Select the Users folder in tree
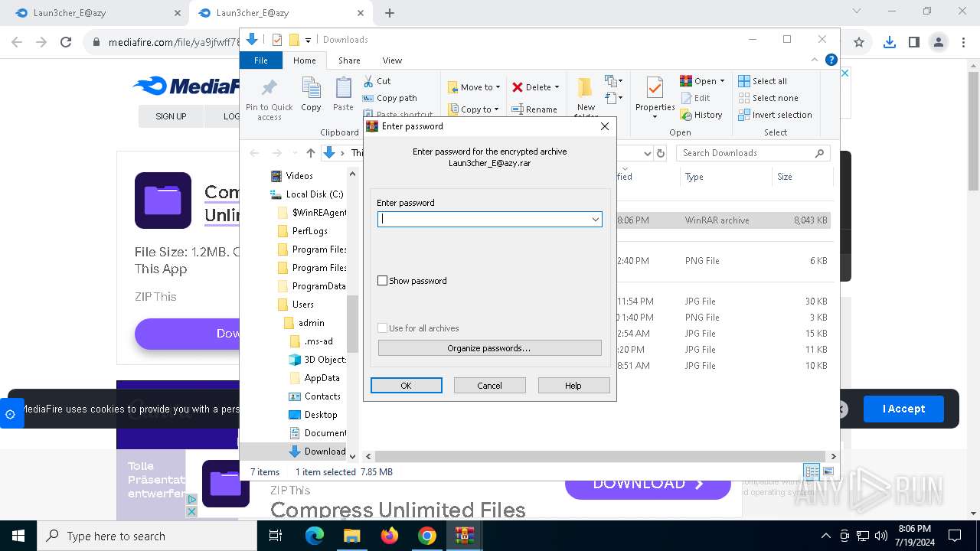980x551 pixels. (x=297, y=305)
